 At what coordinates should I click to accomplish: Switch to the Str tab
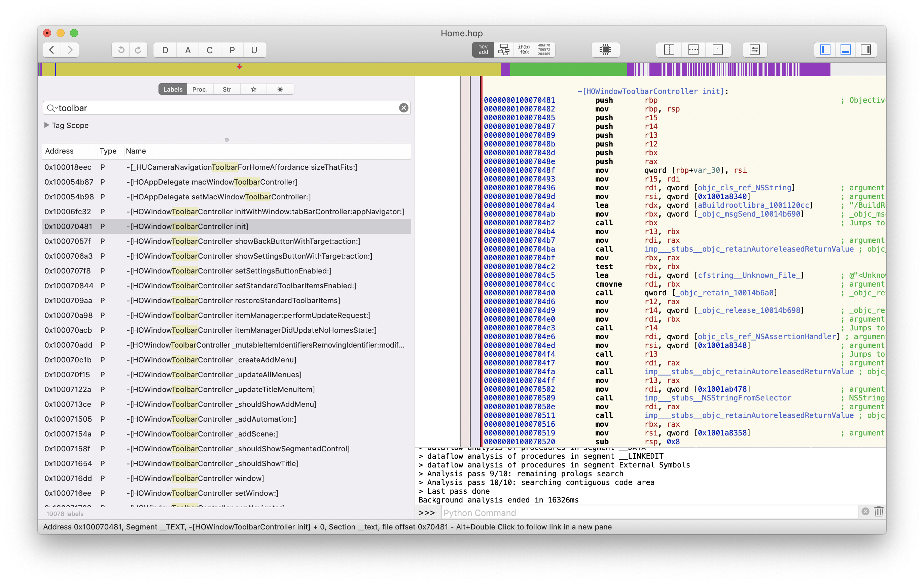point(227,90)
